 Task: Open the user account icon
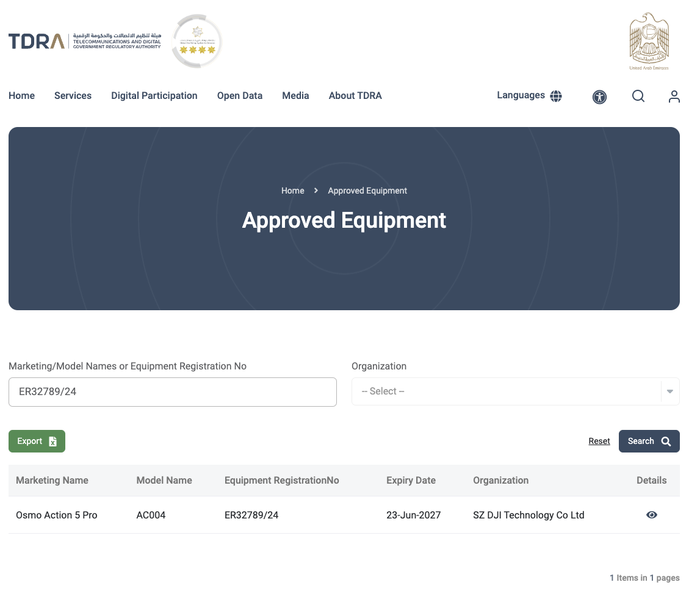[x=674, y=96]
